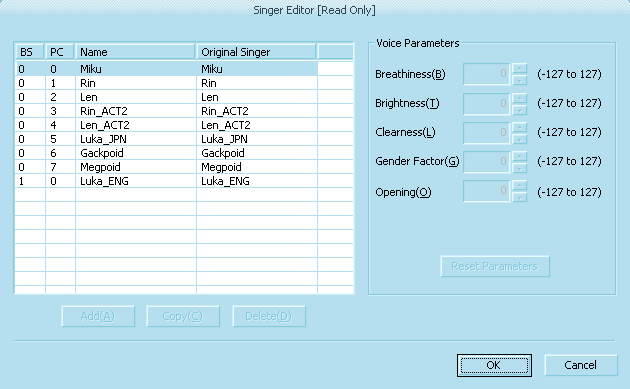Click the Add(A) button

[98, 316]
